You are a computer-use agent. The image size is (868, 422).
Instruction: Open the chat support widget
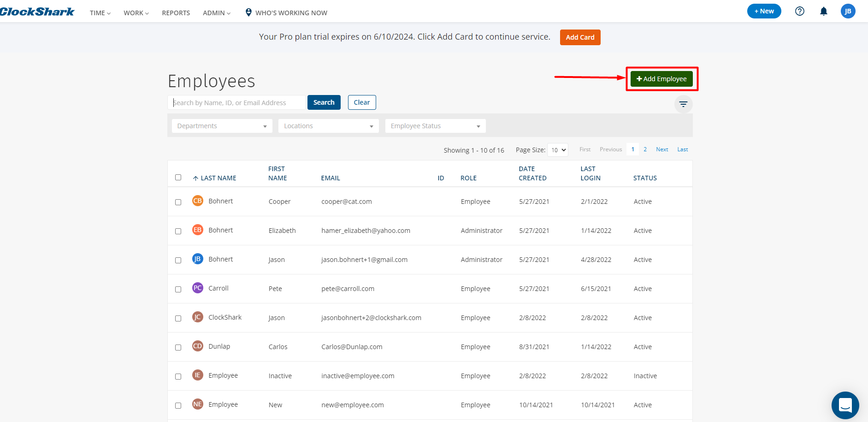tap(845, 405)
